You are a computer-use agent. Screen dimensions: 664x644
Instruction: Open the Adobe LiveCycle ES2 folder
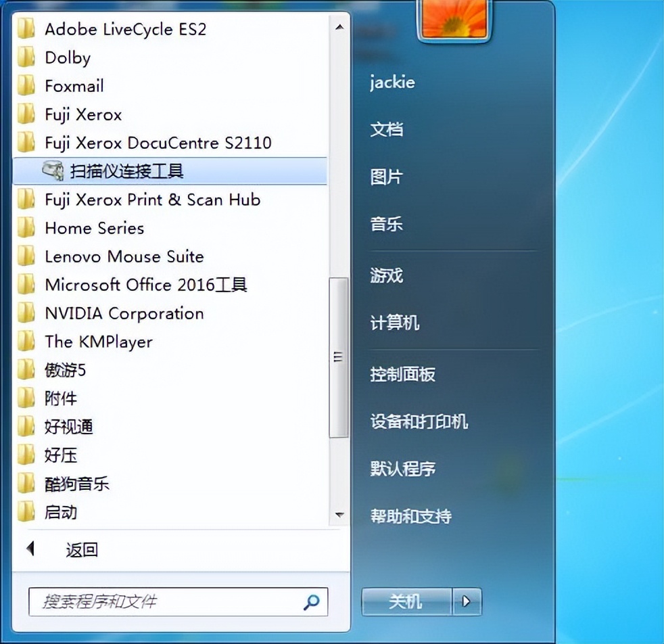tap(125, 29)
